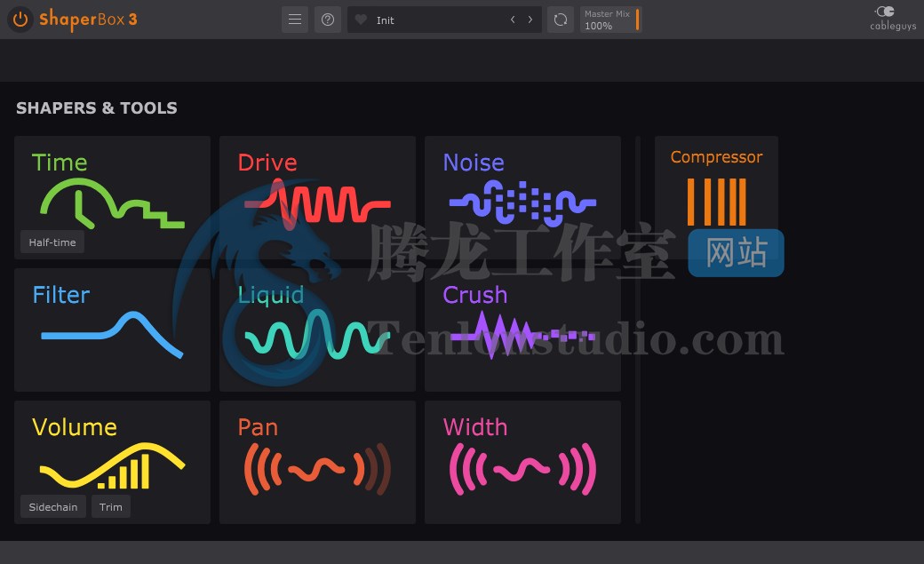The width and height of the screenshot is (924, 564).
Task: Open the help question mark menu
Action: [x=328, y=20]
